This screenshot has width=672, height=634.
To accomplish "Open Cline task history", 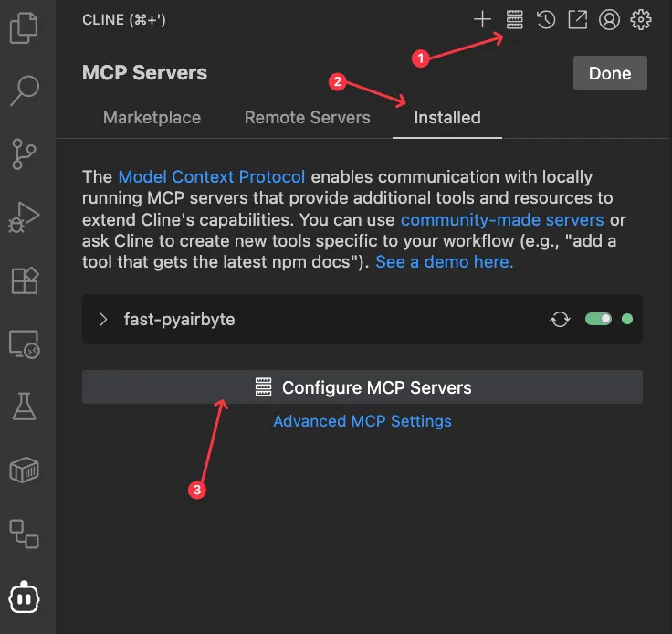I will click(546, 20).
